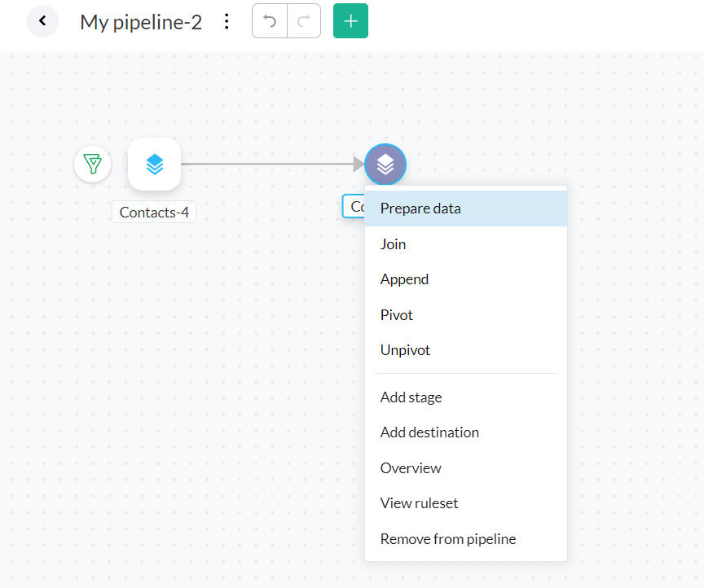Click the undo arrow icon
The height and width of the screenshot is (588, 704).
pyautogui.click(x=270, y=21)
